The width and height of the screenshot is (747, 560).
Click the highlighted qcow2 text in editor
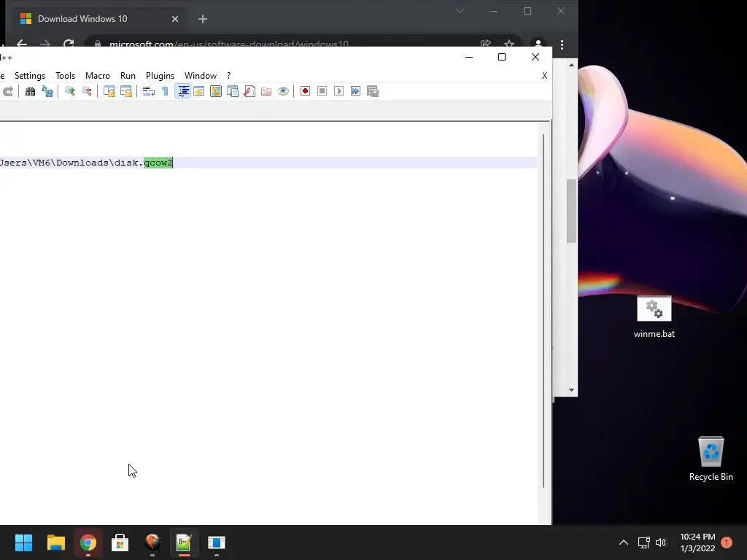(158, 163)
